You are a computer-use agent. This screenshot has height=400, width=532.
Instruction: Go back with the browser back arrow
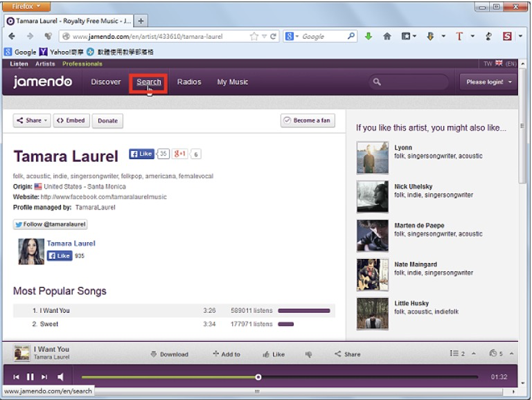[12, 36]
